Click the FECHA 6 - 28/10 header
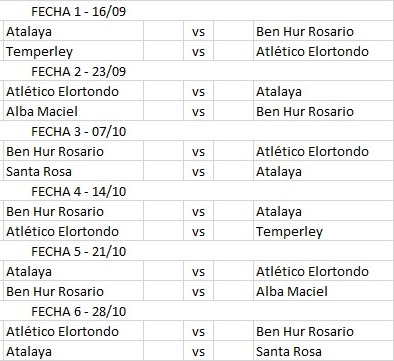The width and height of the screenshot is (394, 361). pyautogui.click(x=78, y=312)
